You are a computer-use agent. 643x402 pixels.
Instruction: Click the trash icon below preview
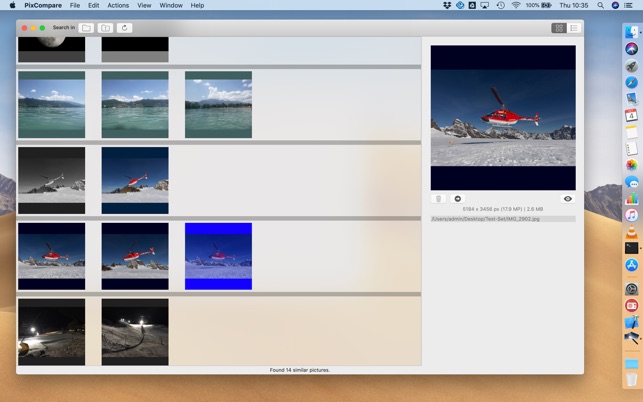coord(438,199)
